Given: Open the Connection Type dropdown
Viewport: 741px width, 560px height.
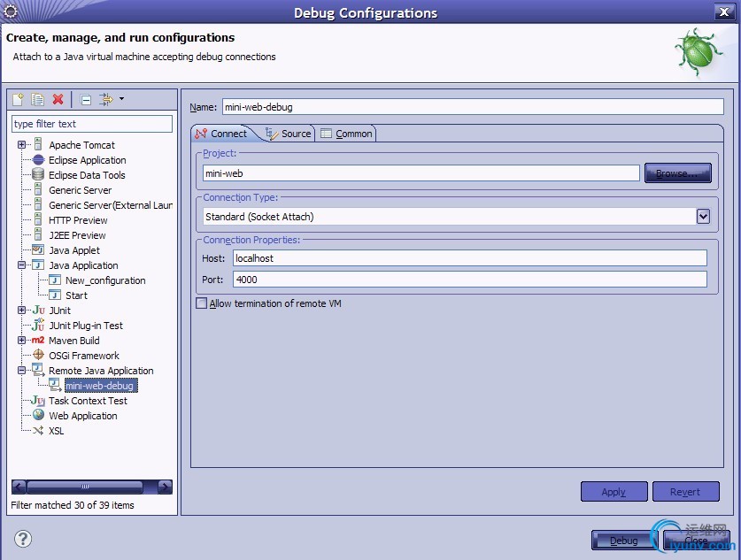Looking at the screenshot, I should click(x=703, y=217).
